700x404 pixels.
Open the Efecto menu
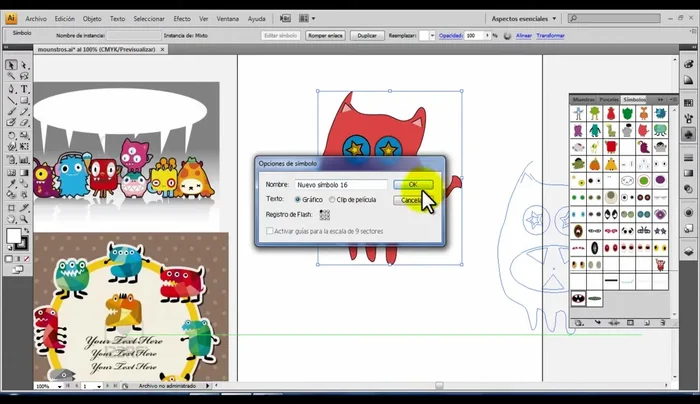pyautogui.click(x=181, y=18)
